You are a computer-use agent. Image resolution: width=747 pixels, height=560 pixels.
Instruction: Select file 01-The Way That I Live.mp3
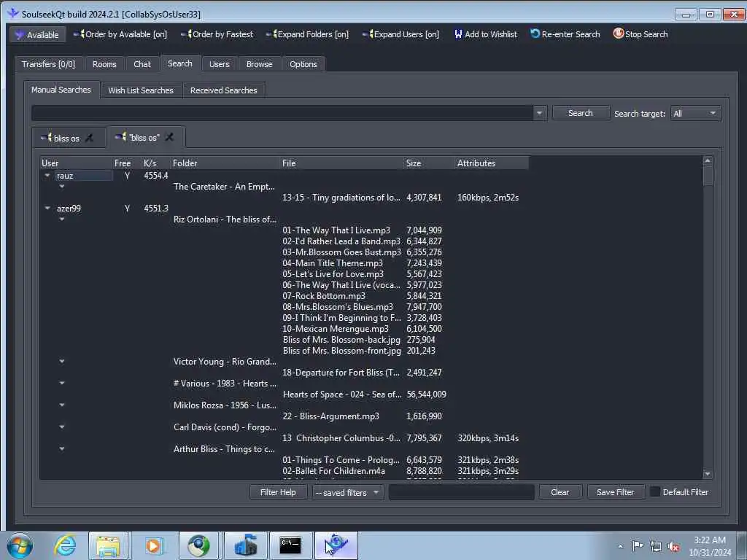pos(336,230)
